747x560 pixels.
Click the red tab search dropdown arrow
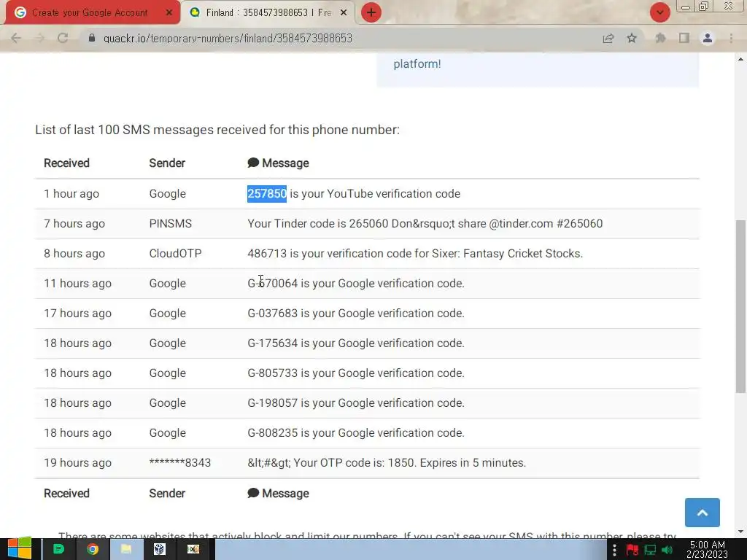[659, 12]
